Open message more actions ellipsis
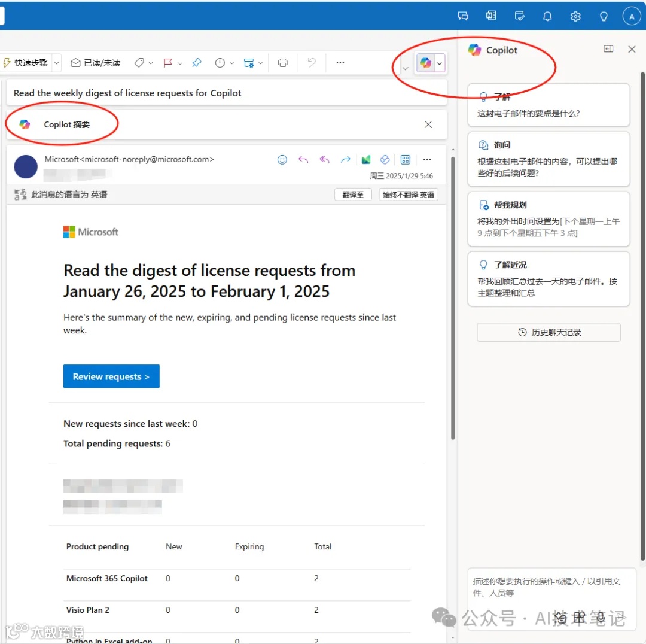The height and width of the screenshot is (644, 646). (x=427, y=160)
